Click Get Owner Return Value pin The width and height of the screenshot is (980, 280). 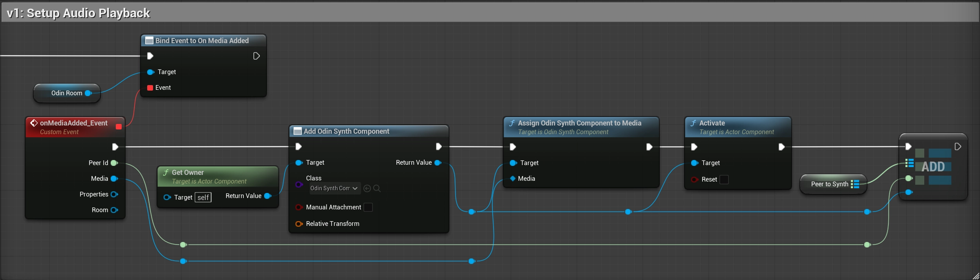coord(268,196)
